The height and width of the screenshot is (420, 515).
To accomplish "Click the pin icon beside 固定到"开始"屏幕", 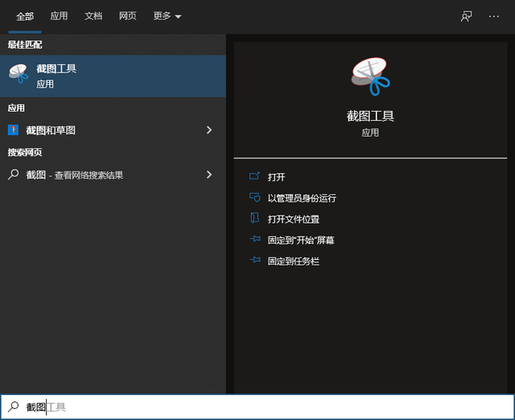I will [255, 239].
